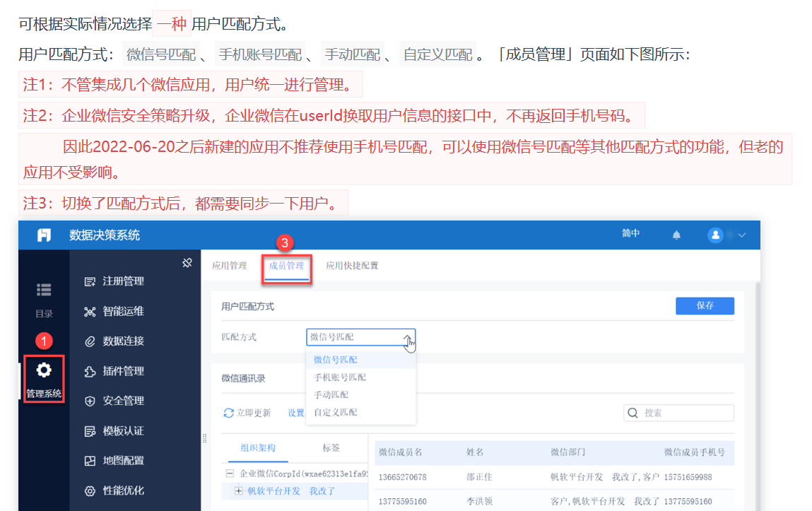Select the 管理系统 gear icon

tap(44, 370)
